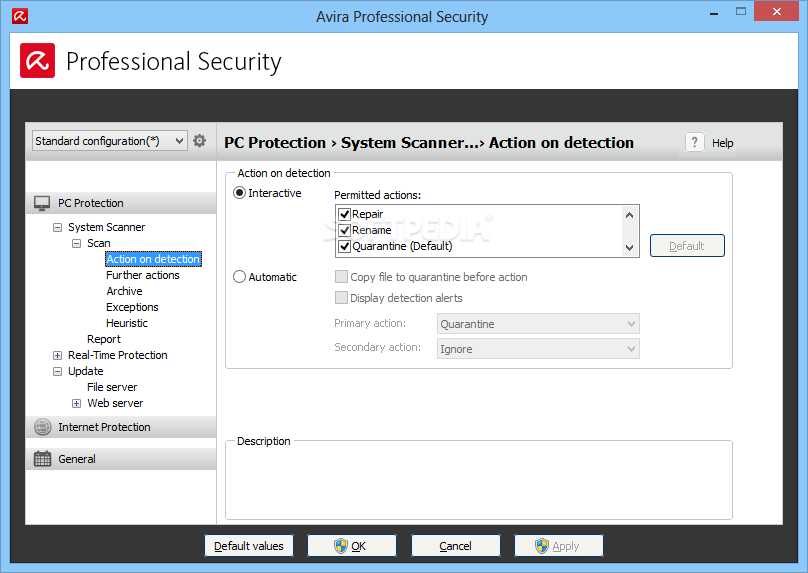The height and width of the screenshot is (573, 808).
Task: Open the General section
Action: [x=121, y=459]
